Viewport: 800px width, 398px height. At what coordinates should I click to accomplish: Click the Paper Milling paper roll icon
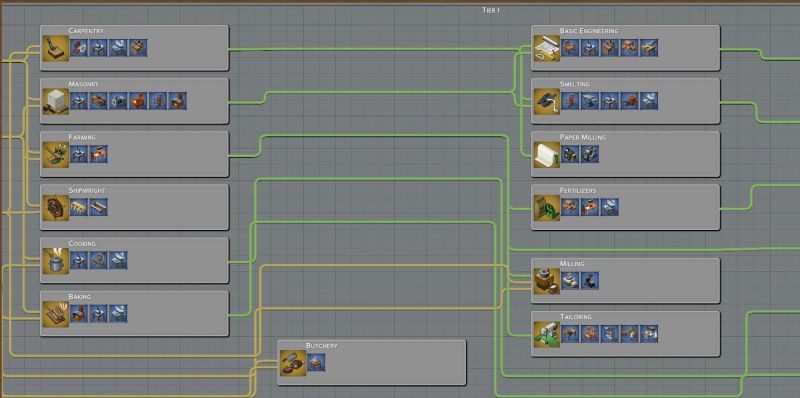coord(547,155)
